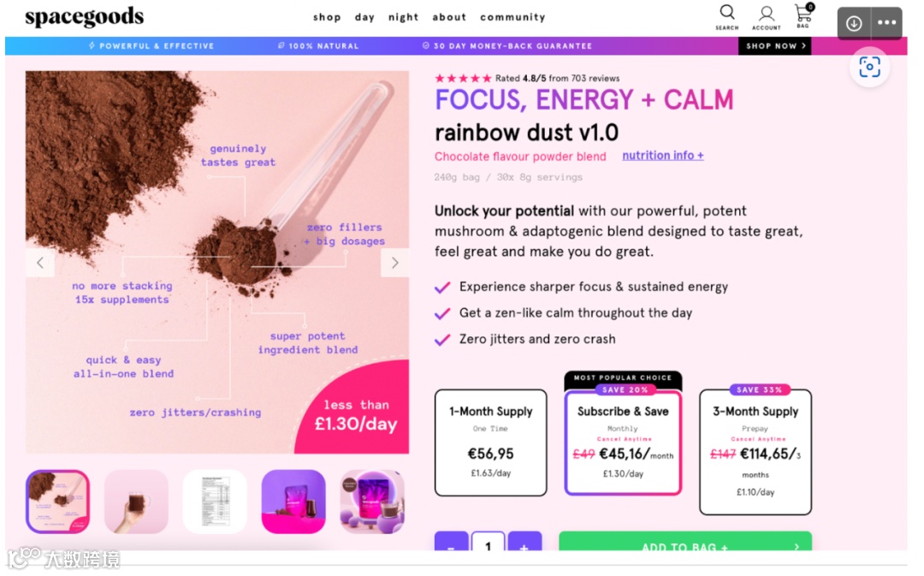Open the shopping bag cart icon
This screenshot has width=924, height=576.
(x=803, y=13)
